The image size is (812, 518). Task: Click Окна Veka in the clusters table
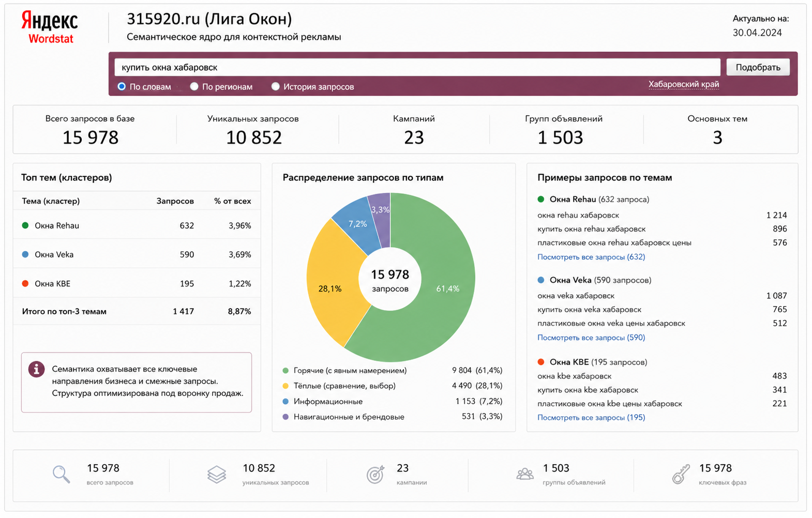(54, 254)
